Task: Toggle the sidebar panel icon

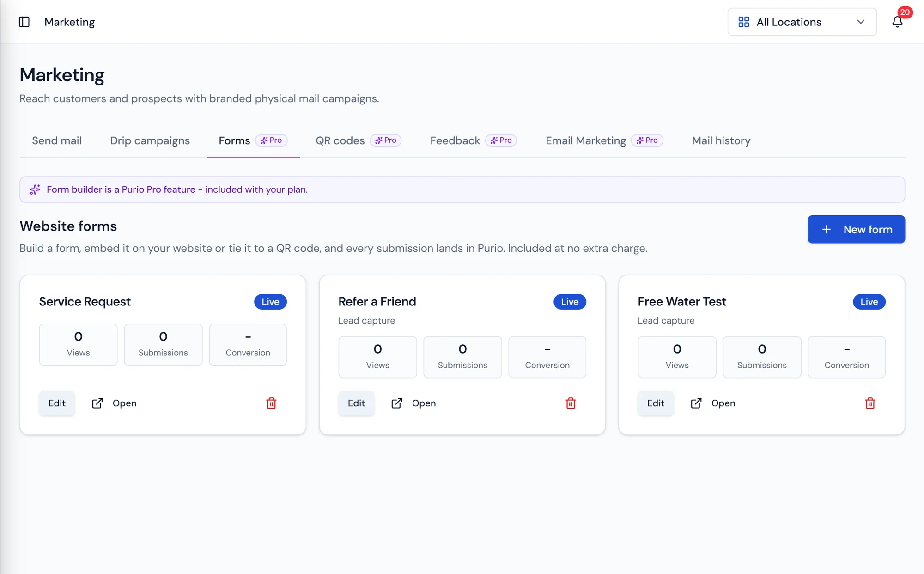Action: [24, 22]
